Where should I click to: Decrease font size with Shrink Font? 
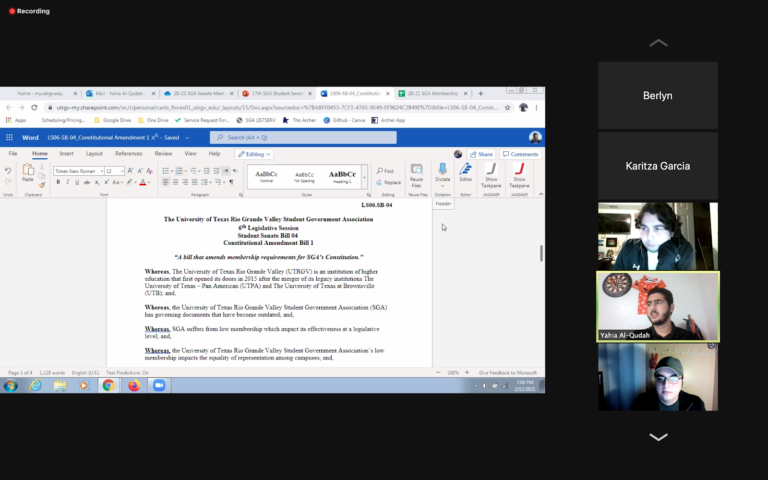[140, 171]
